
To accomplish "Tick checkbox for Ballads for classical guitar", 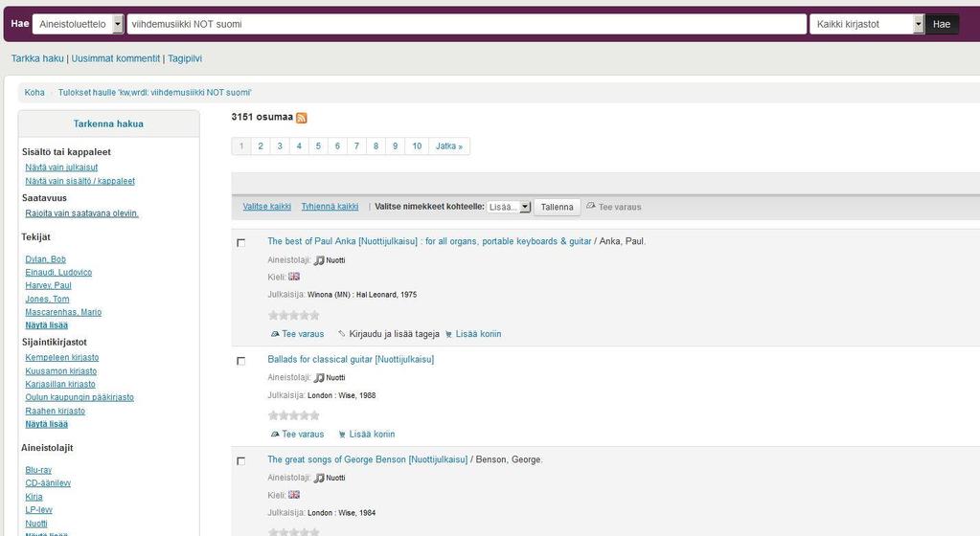I will 241,361.
